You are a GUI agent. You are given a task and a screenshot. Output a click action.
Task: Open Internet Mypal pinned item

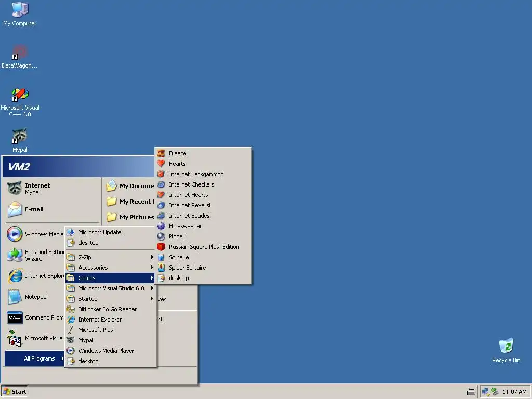pyautogui.click(x=52, y=189)
